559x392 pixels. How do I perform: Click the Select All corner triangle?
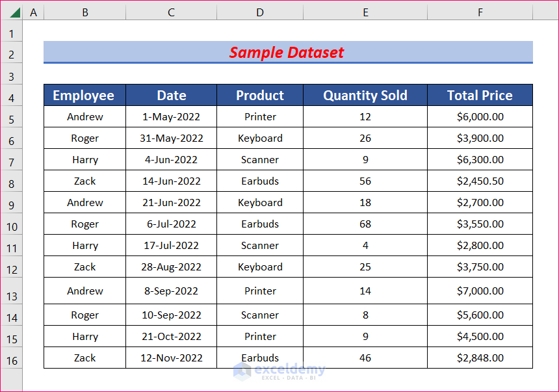(15, 12)
